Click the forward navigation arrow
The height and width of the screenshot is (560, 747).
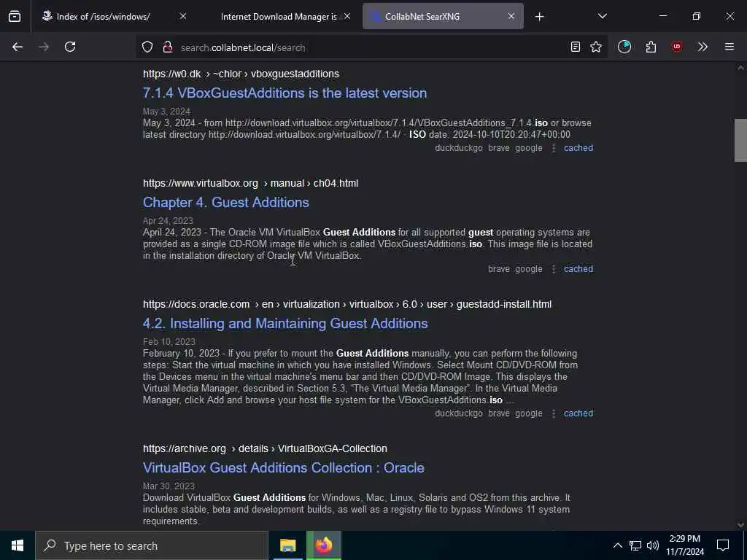(x=44, y=47)
